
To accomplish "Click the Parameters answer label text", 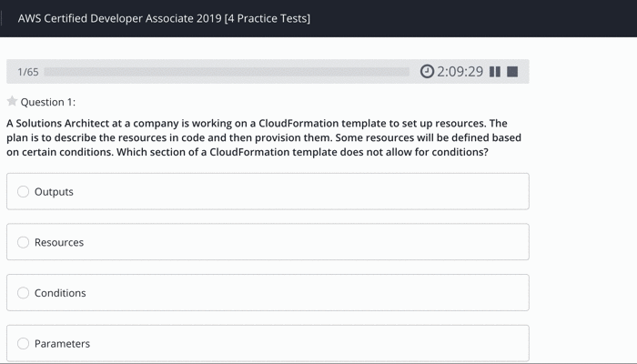I will tap(62, 344).
